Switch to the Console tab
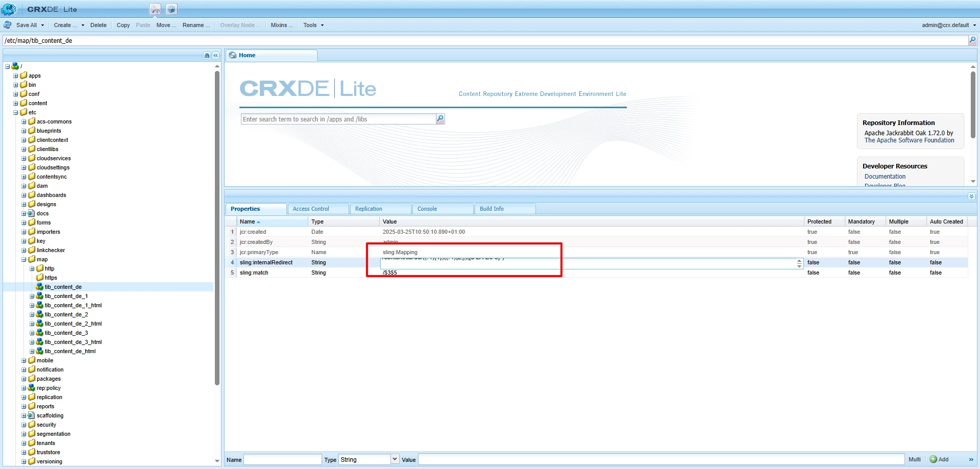This screenshot has height=469, width=980. pyautogui.click(x=443, y=209)
